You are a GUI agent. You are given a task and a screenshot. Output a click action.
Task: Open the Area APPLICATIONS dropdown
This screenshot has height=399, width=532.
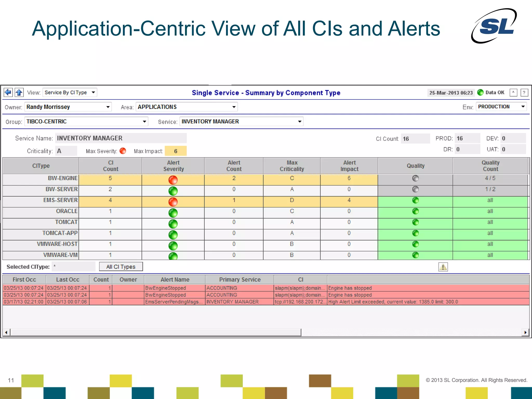click(x=187, y=107)
